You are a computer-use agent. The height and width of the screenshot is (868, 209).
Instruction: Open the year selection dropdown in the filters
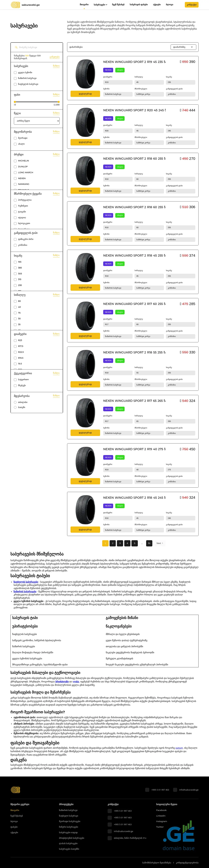pos(37,121)
